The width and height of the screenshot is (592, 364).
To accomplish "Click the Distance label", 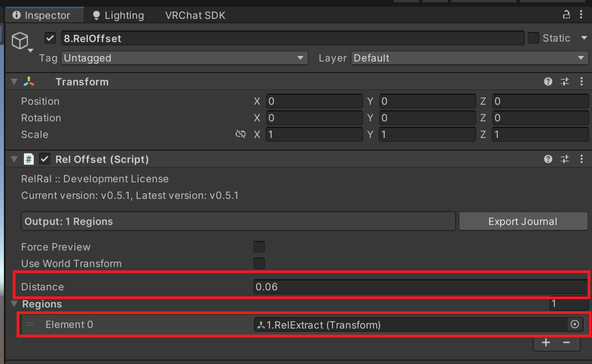I will (x=42, y=286).
